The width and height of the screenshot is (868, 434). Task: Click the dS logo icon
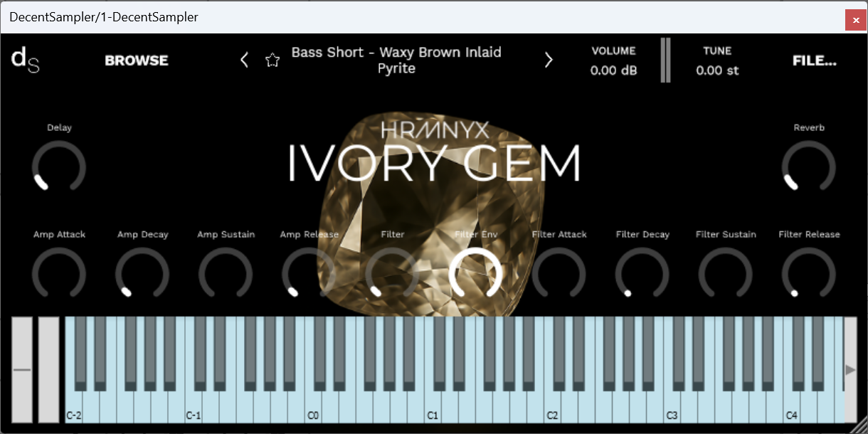pyautogui.click(x=25, y=60)
